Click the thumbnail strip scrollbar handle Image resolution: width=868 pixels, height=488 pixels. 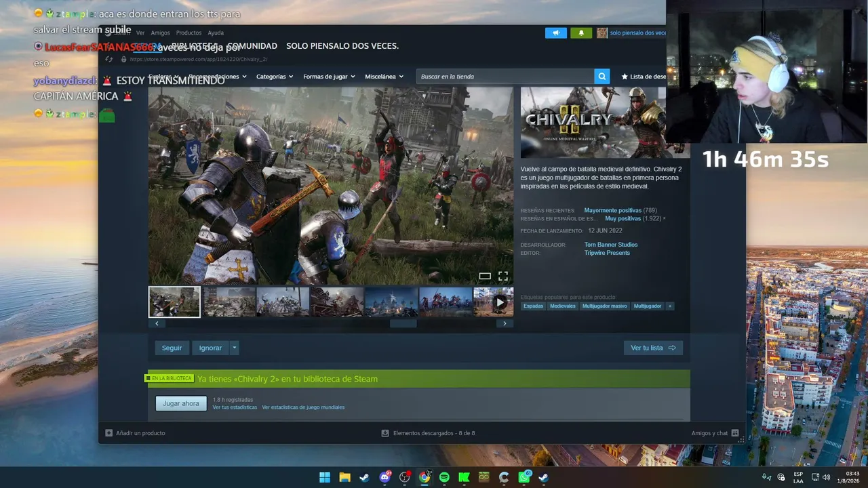click(x=403, y=324)
